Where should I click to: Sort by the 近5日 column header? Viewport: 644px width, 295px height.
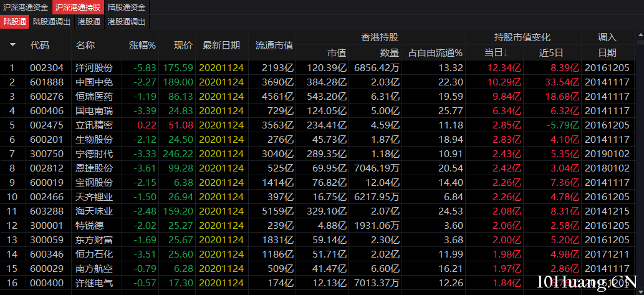[x=550, y=52]
